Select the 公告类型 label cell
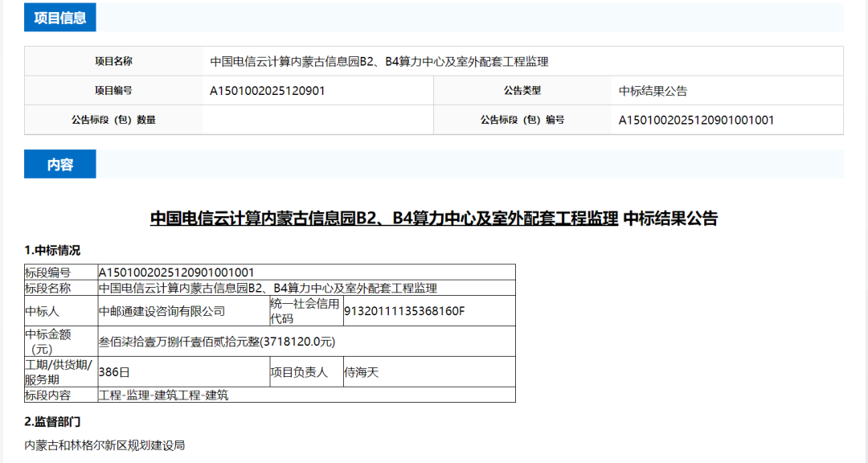 click(522, 91)
